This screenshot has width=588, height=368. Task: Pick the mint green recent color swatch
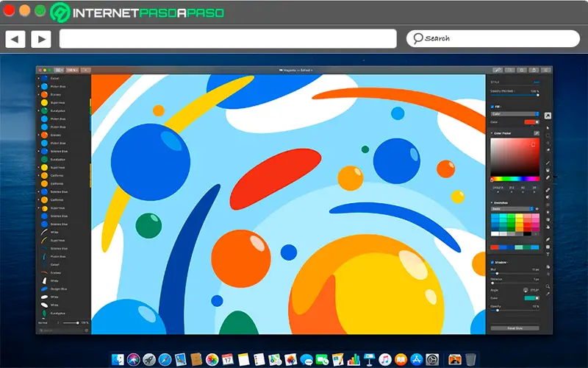pos(519,247)
